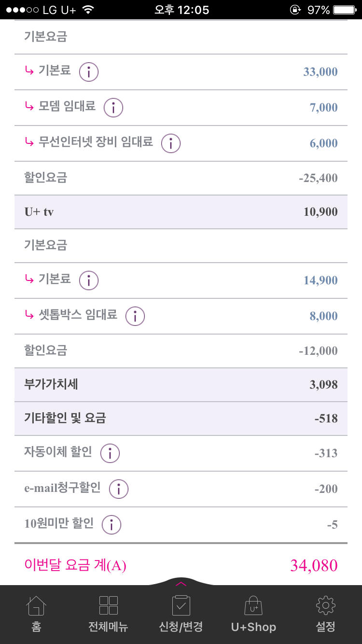
Task: Tap info icon beside 자동이체 할인
Action: [x=110, y=453]
